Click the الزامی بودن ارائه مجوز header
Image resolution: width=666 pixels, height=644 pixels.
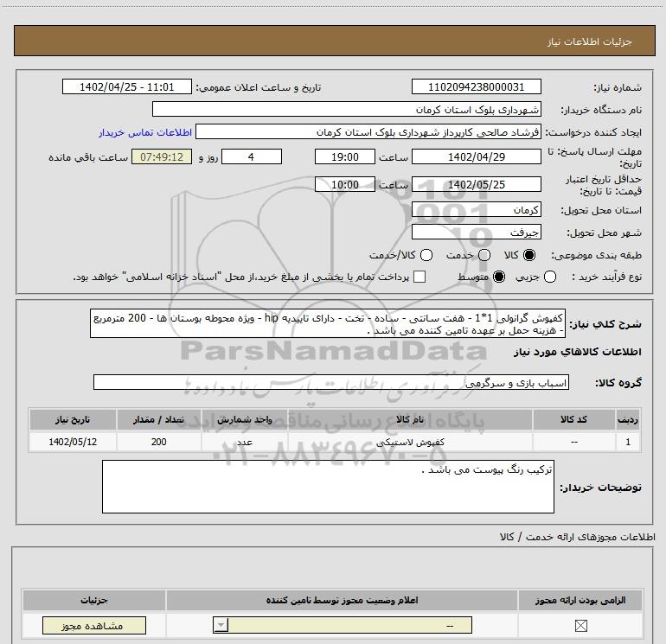[580, 600]
